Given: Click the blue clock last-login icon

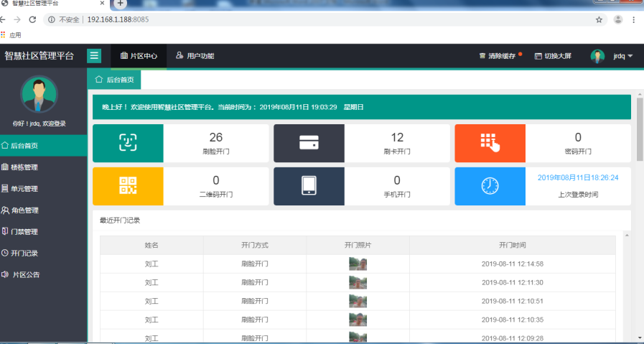Looking at the screenshot, I should [490, 185].
